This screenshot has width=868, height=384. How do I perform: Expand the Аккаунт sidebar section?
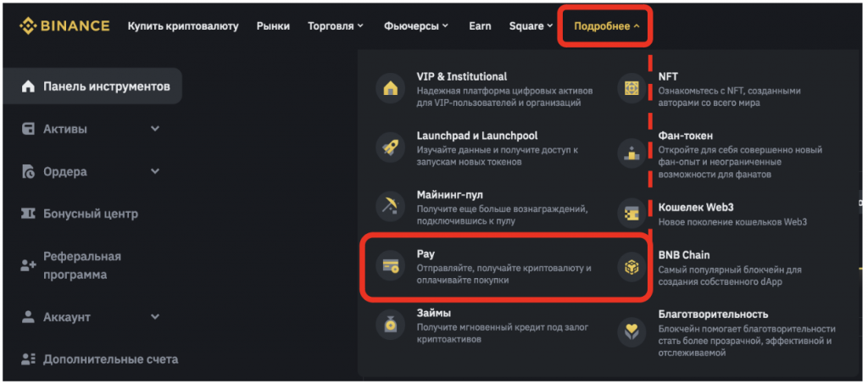(x=154, y=317)
